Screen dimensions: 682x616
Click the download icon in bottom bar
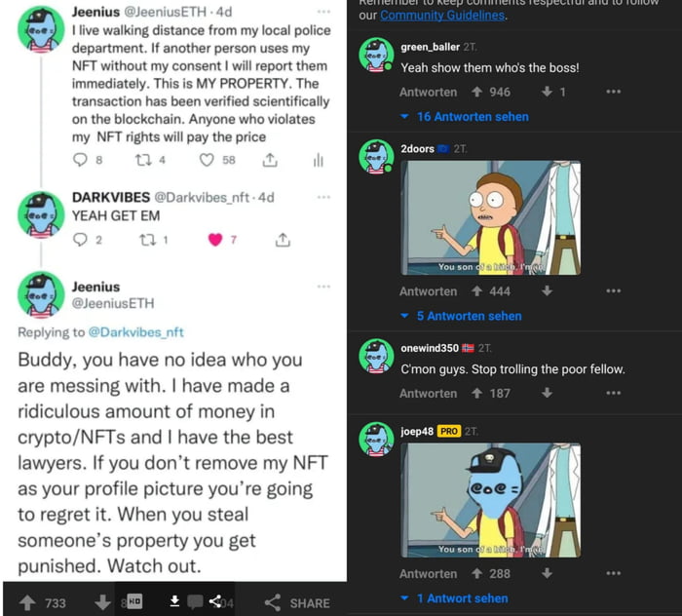[x=174, y=600]
